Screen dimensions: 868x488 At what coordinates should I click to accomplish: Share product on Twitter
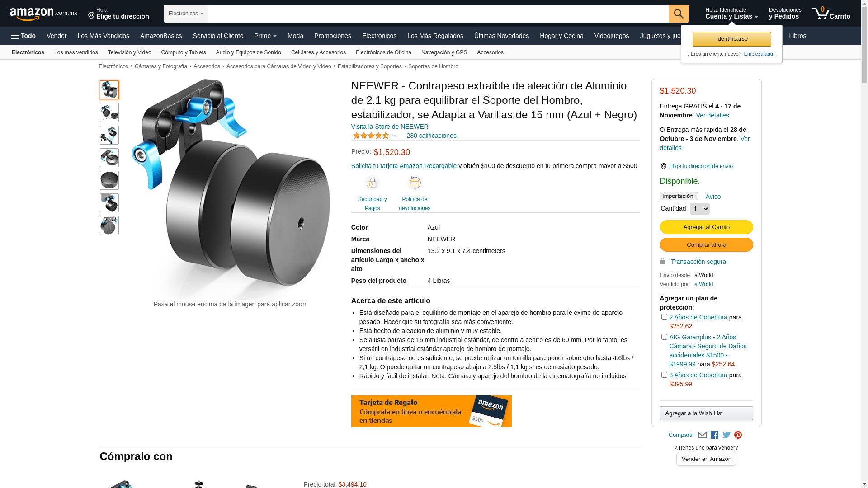pos(726,435)
